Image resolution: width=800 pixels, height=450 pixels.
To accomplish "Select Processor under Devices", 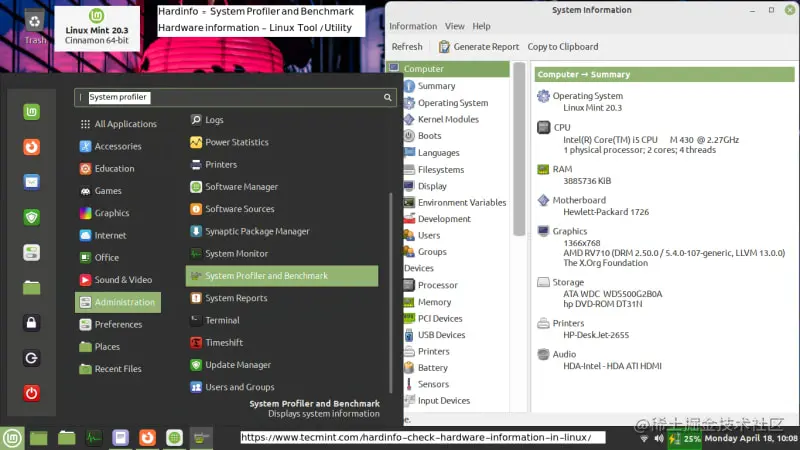I will (x=431, y=285).
